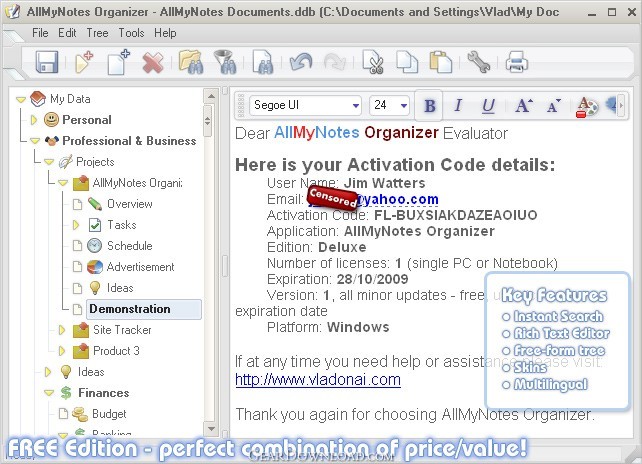Collapse the Projects node arrow
Image resolution: width=642 pixels, height=464 pixels.
49,162
